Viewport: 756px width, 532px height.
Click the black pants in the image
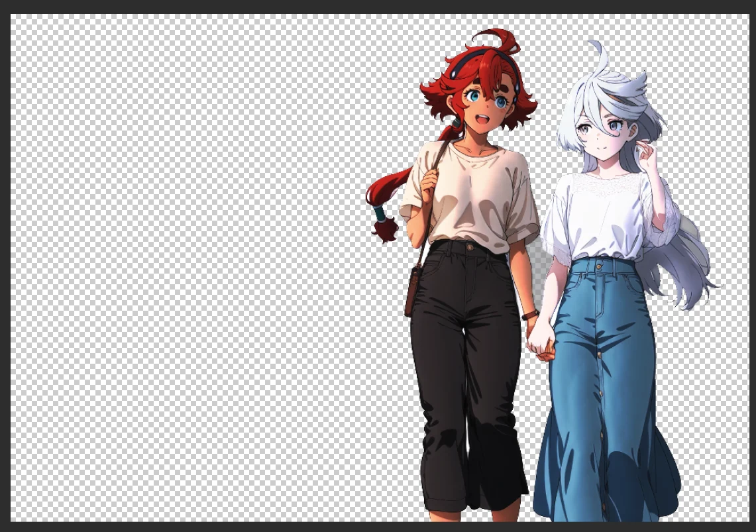(x=467, y=376)
